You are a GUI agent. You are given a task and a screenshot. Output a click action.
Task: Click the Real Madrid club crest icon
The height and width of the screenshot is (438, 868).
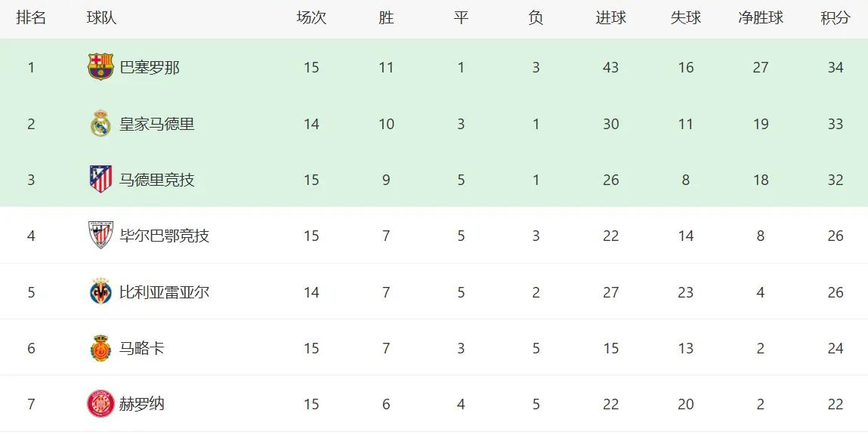pos(100,123)
